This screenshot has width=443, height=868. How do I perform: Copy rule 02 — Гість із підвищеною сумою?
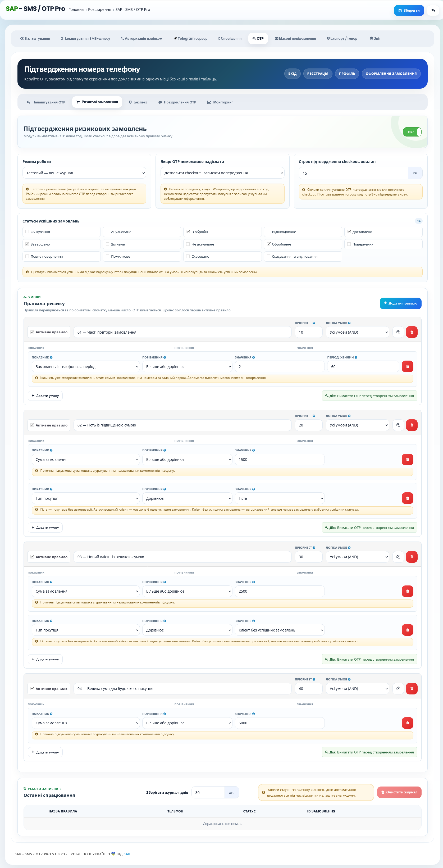point(398,425)
